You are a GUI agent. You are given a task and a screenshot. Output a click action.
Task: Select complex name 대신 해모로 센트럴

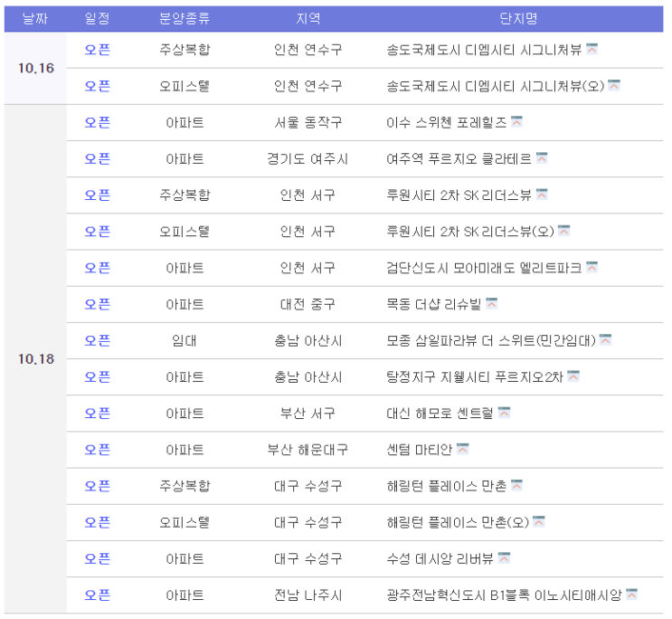coord(440,413)
